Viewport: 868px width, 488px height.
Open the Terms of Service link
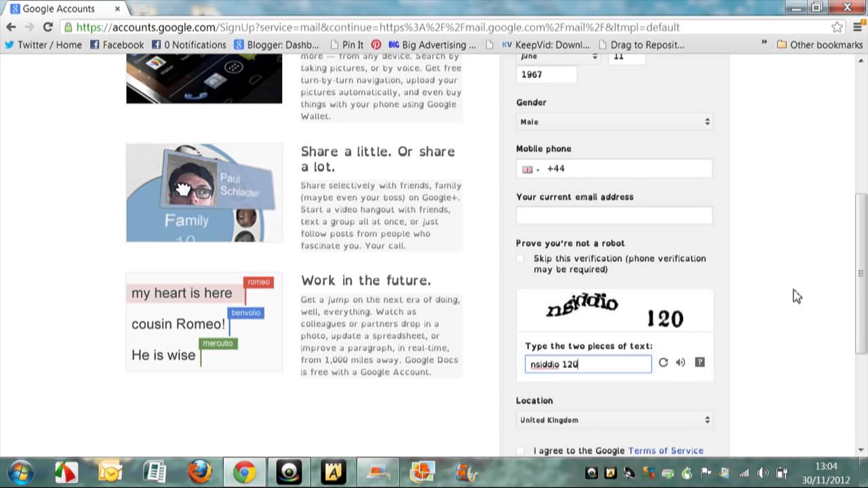coord(666,451)
